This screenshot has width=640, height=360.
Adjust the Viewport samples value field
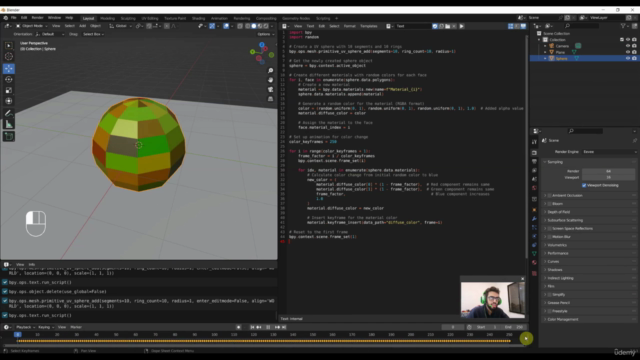608,178
